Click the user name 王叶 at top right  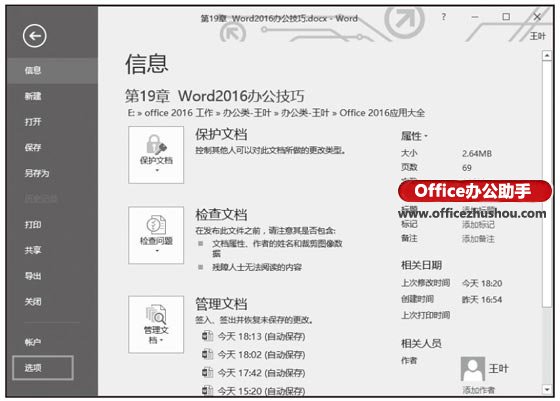pyautogui.click(x=538, y=36)
